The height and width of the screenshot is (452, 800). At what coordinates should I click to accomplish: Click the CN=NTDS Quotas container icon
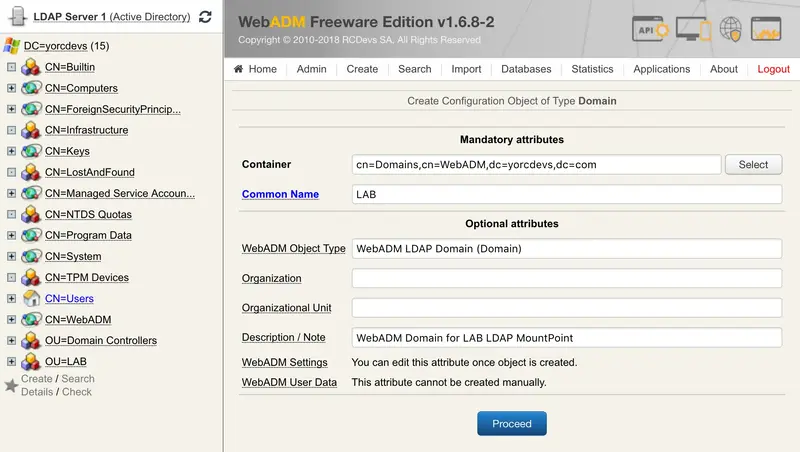click(31, 214)
